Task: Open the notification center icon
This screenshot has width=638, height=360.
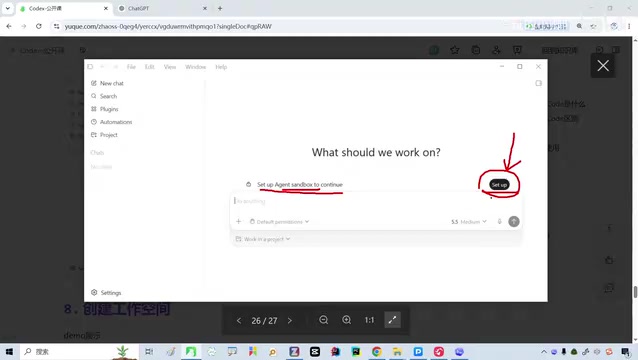Action: pos(625,351)
